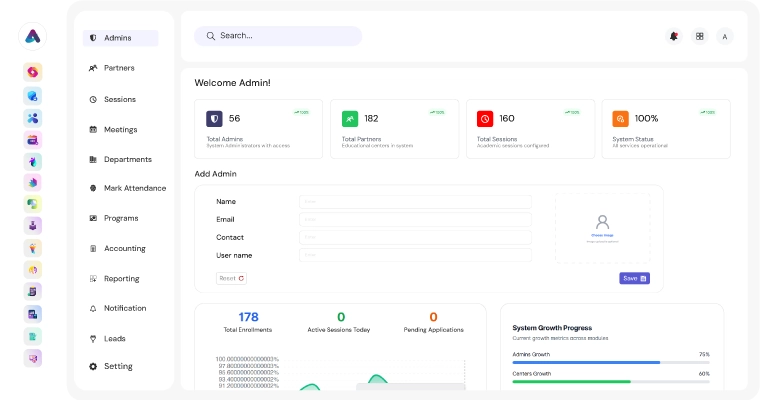Select Mark Attendance in sidebar
Viewport: 765px width, 400px height.
134,188
